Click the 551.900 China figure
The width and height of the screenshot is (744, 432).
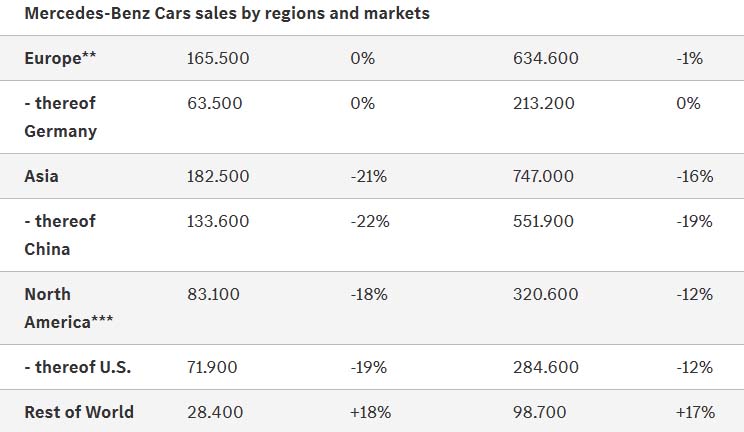pos(545,221)
